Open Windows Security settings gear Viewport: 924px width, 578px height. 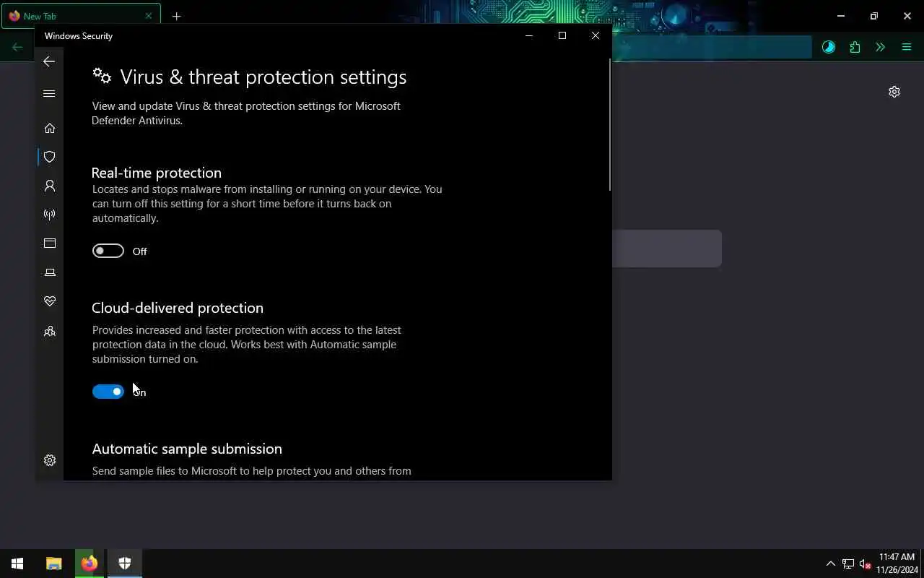pyautogui.click(x=50, y=460)
